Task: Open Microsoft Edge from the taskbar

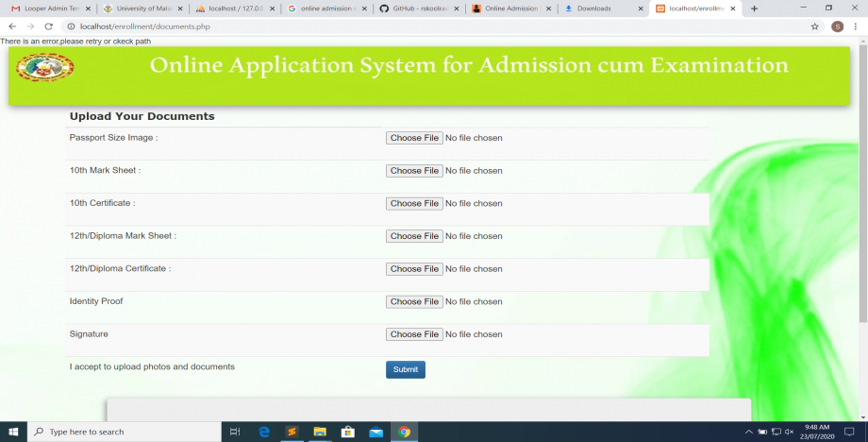Action: click(x=264, y=432)
